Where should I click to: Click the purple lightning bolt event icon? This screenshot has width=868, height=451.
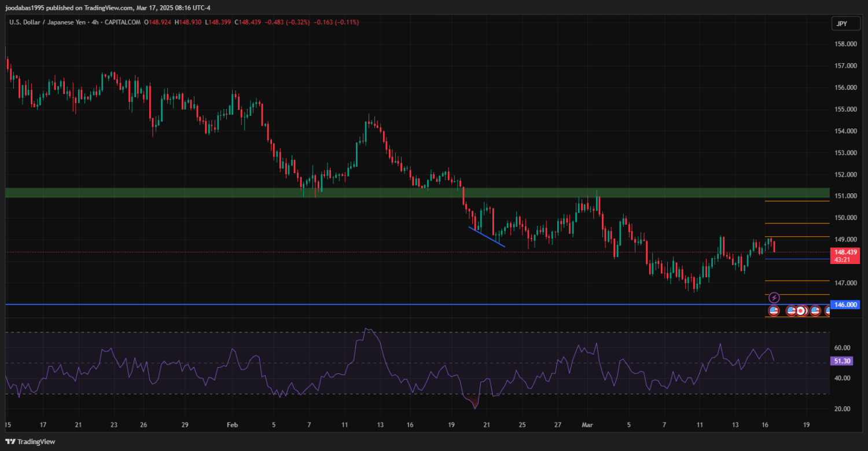[x=774, y=298]
